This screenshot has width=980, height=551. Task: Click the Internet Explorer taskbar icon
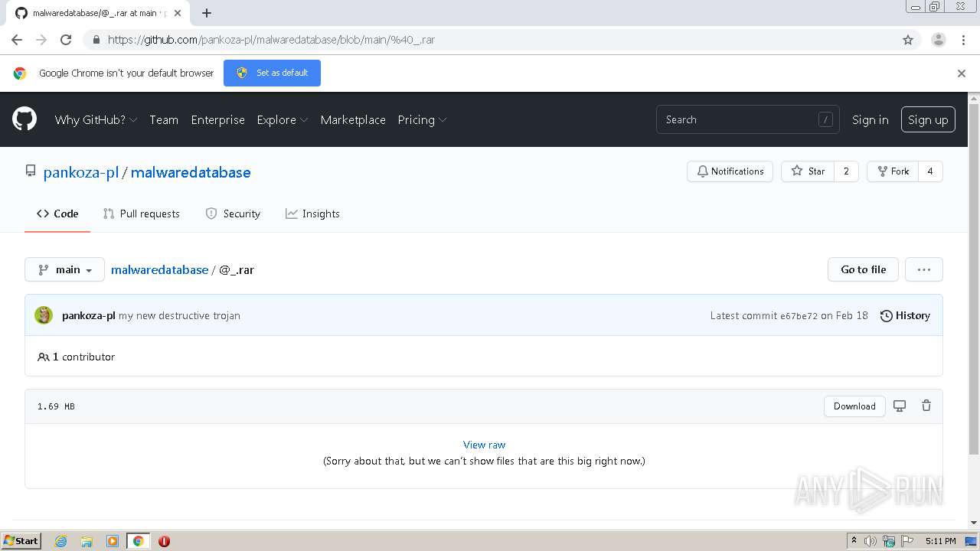(x=61, y=541)
